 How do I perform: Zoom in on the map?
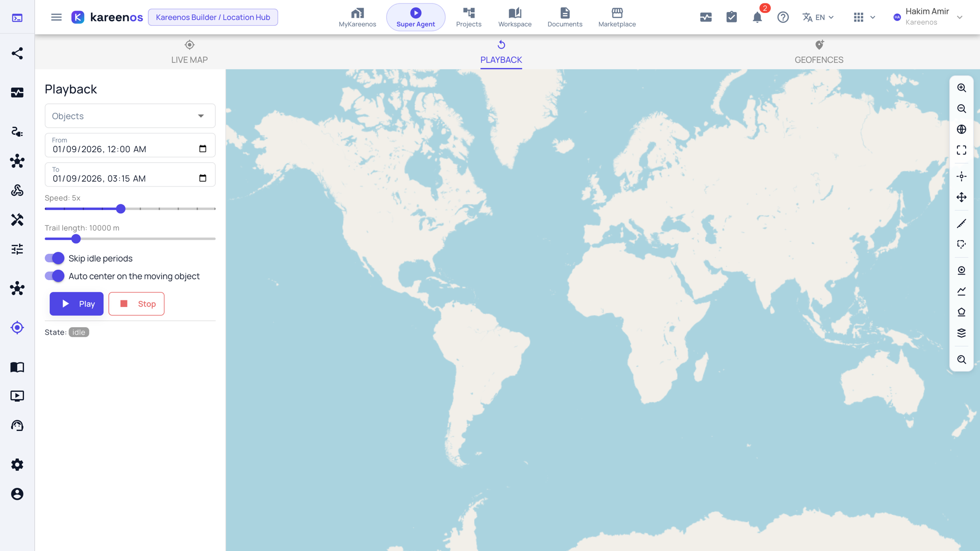(x=961, y=88)
